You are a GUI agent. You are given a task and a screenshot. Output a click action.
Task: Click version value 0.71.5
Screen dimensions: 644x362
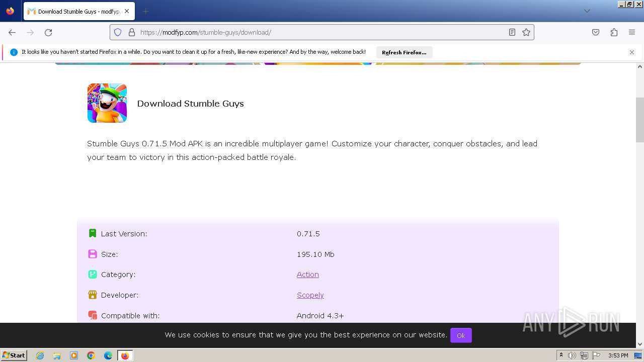pyautogui.click(x=308, y=234)
